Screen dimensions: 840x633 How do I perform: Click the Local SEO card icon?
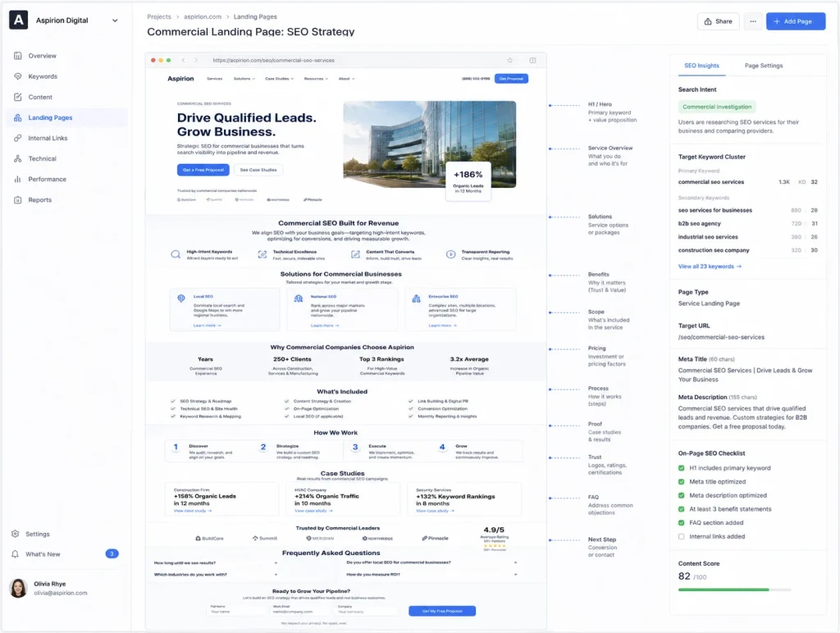pyautogui.click(x=181, y=298)
